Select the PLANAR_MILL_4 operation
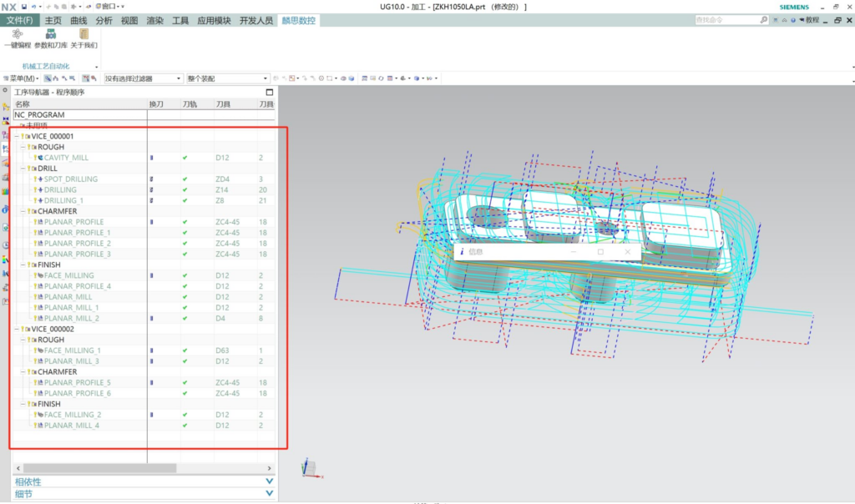 coord(72,426)
